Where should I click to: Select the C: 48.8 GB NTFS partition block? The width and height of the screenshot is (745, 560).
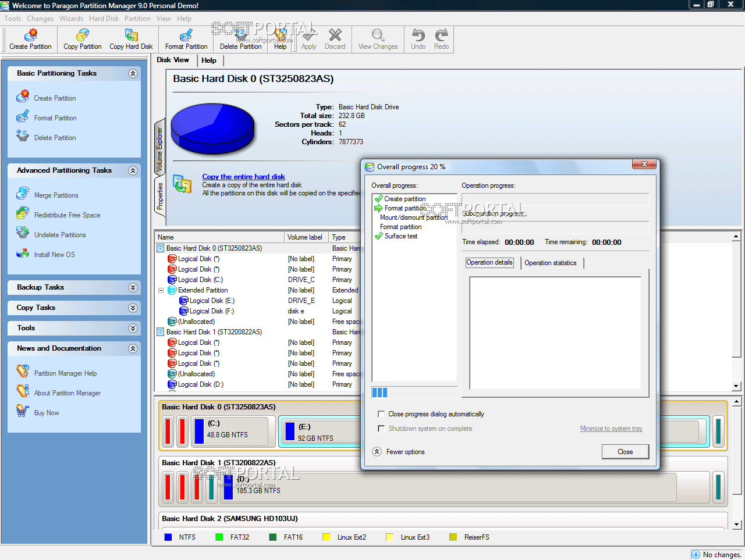(233, 431)
